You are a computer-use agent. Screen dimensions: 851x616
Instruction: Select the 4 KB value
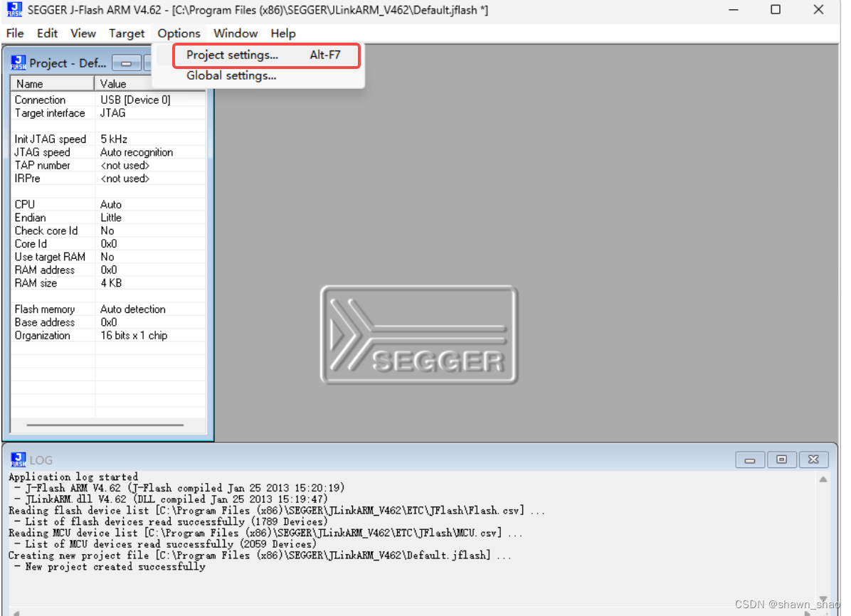pyautogui.click(x=111, y=283)
